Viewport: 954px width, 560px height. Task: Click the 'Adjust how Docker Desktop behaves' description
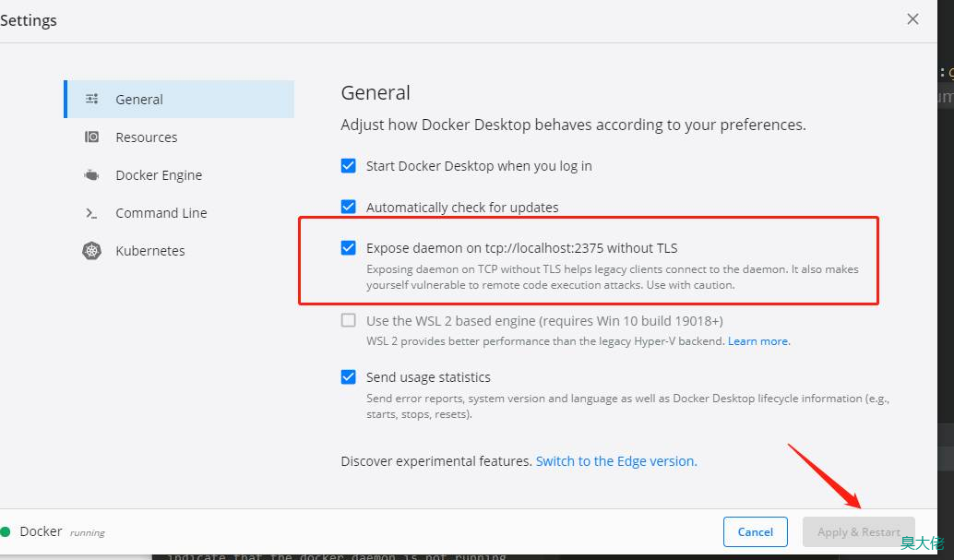(573, 125)
